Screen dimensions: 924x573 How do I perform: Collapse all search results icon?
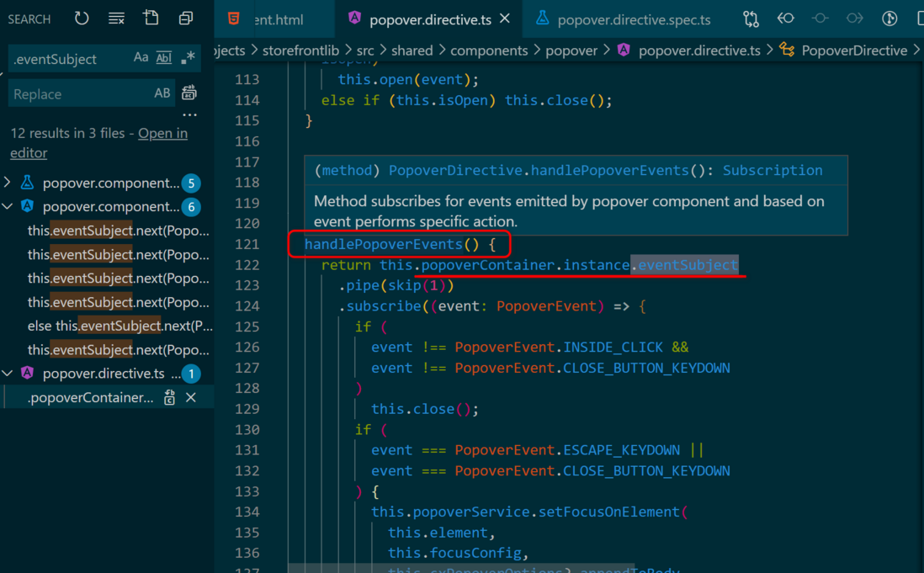(x=186, y=19)
